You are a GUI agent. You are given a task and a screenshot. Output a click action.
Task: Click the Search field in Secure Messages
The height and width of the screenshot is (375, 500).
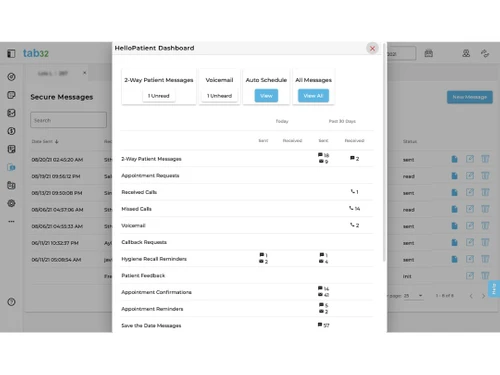coord(68,120)
